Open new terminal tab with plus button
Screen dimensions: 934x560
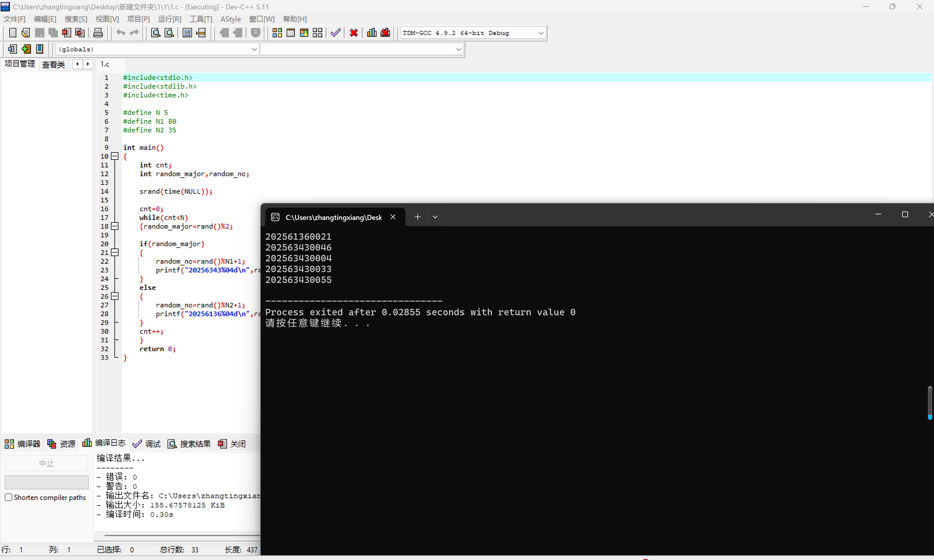[x=418, y=217]
